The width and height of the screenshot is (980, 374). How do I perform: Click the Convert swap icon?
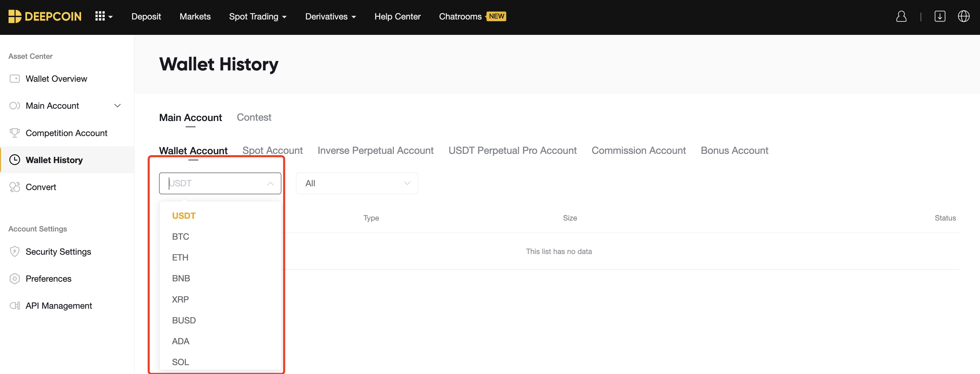(14, 187)
